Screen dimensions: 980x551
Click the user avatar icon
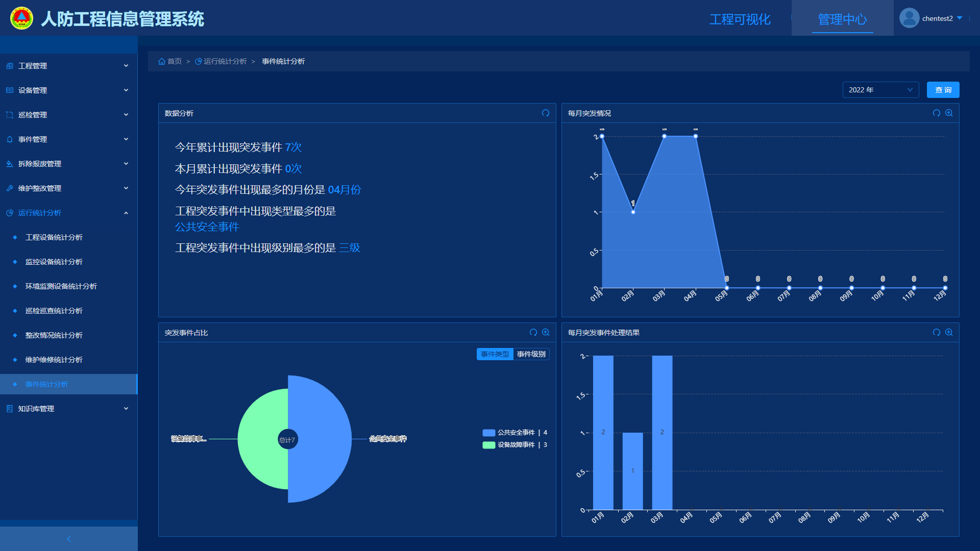909,18
